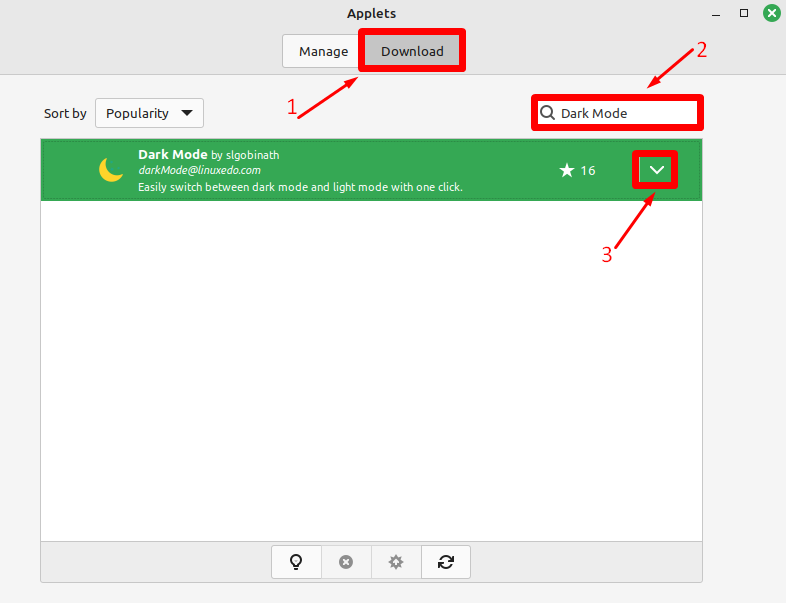The image size is (786, 603).
Task: Show more info with the lightbulb button
Action: 296,562
